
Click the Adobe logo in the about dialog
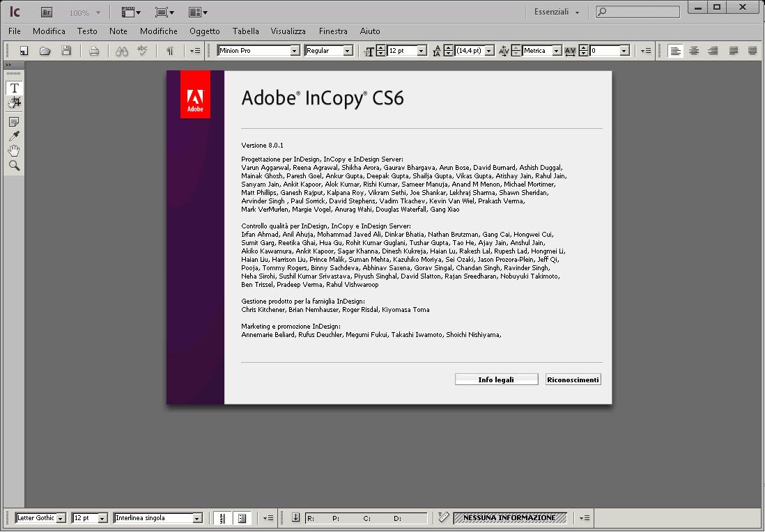[x=195, y=95]
